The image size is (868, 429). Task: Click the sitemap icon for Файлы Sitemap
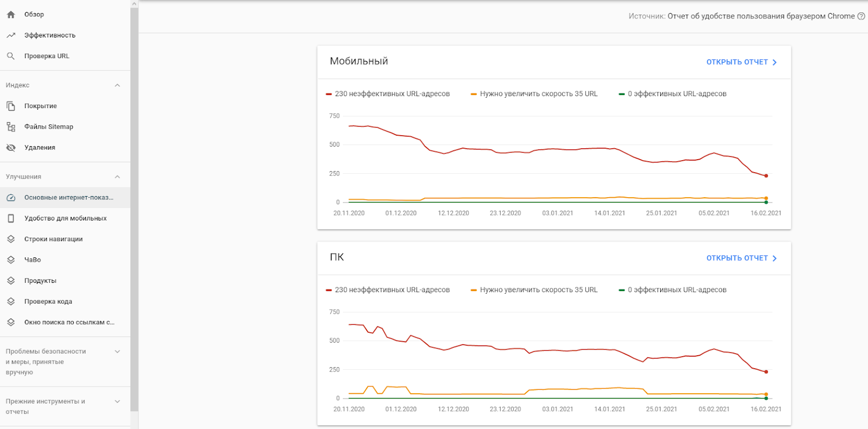coord(11,127)
